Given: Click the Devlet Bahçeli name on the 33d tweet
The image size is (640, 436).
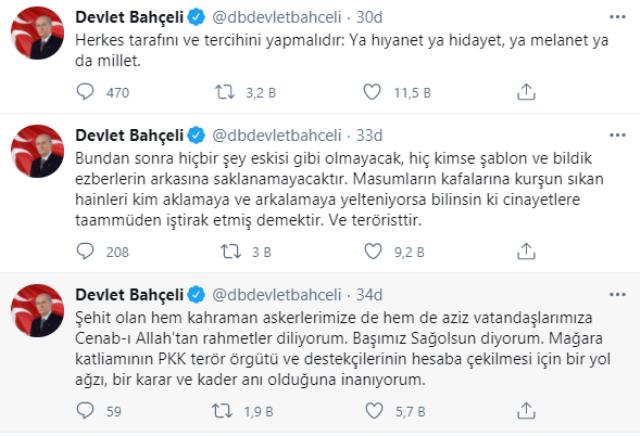Looking at the screenshot, I should pyautogui.click(x=130, y=134).
